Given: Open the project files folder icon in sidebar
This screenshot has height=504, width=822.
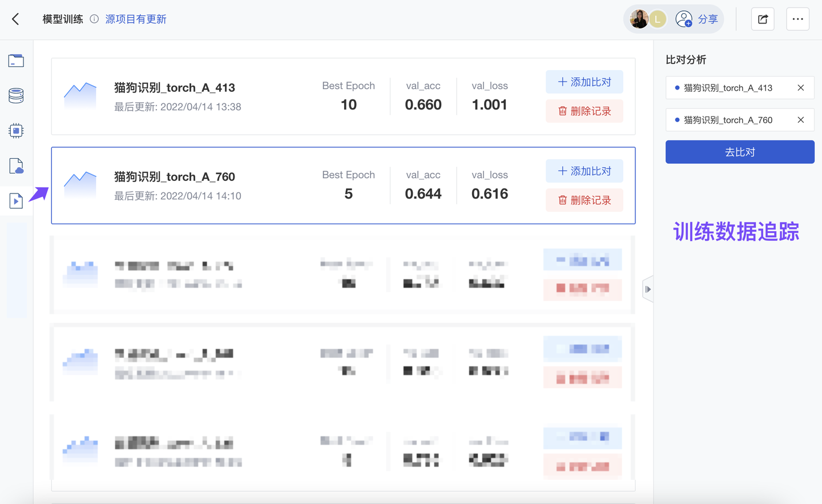Looking at the screenshot, I should pyautogui.click(x=15, y=60).
